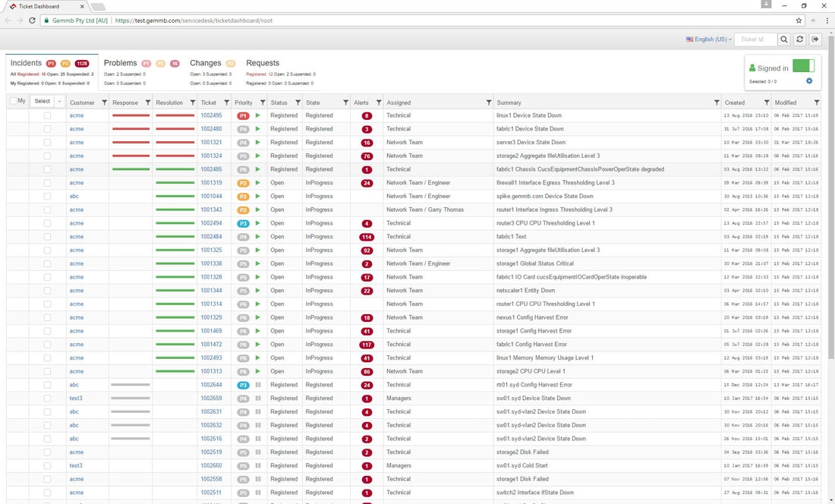
Task: Click the P1 priority badge of ticket 1002495
Action: pos(243,115)
